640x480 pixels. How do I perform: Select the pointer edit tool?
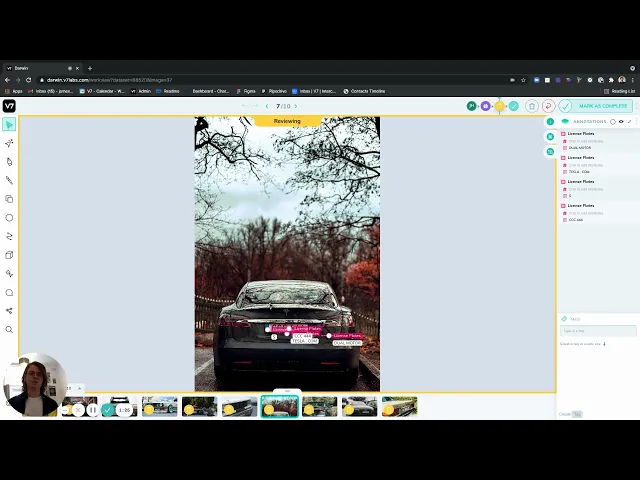click(x=9, y=124)
